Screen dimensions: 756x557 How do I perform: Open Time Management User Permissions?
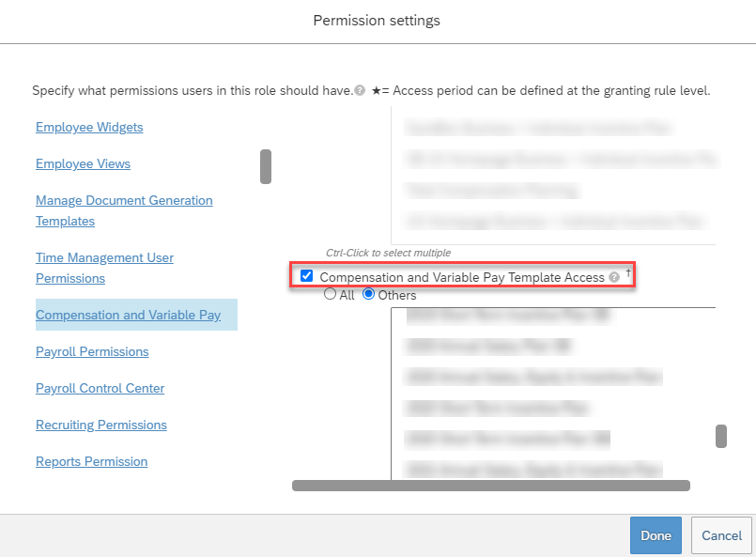pos(104,268)
